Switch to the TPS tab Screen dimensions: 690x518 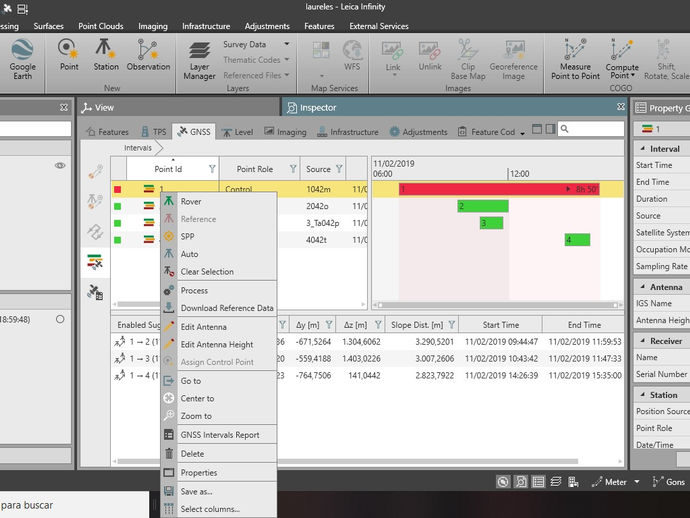[x=154, y=132]
